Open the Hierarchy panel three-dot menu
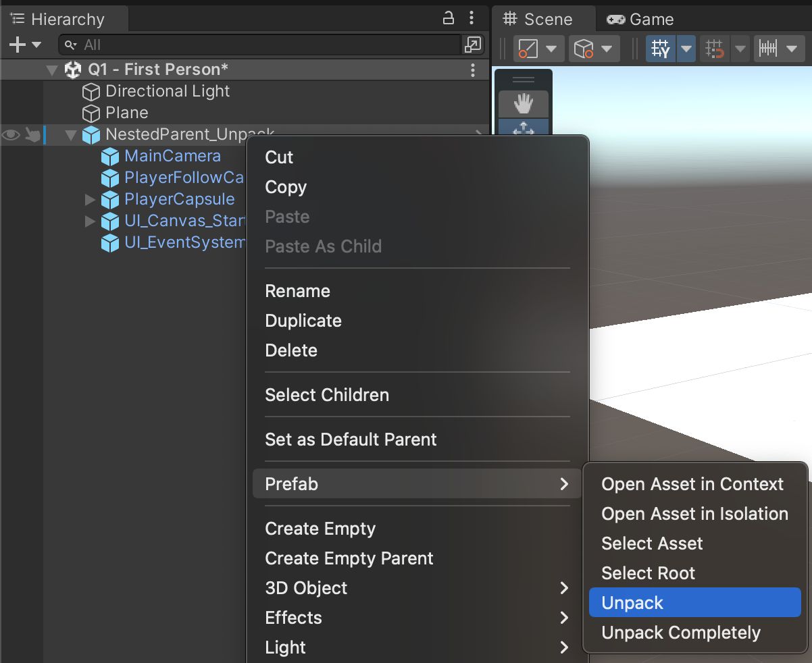Image resolution: width=812 pixels, height=663 pixels. pos(472,18)
